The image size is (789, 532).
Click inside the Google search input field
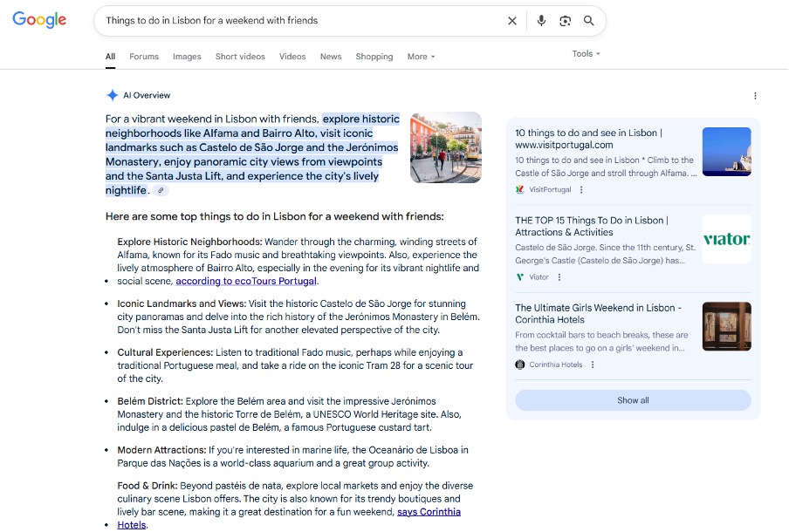click(x=302, y=21)
